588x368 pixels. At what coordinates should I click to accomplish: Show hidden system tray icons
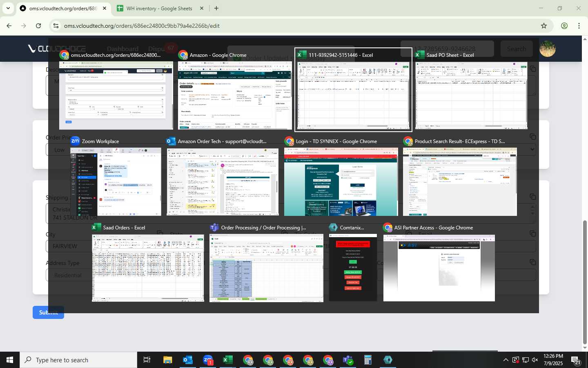(x=506, y=360)
